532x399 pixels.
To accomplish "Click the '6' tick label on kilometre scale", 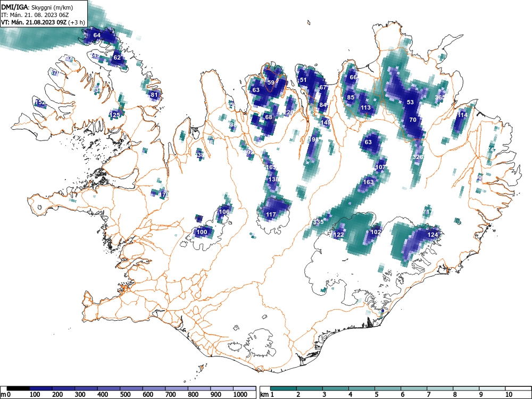I will (x=403, y=395).
